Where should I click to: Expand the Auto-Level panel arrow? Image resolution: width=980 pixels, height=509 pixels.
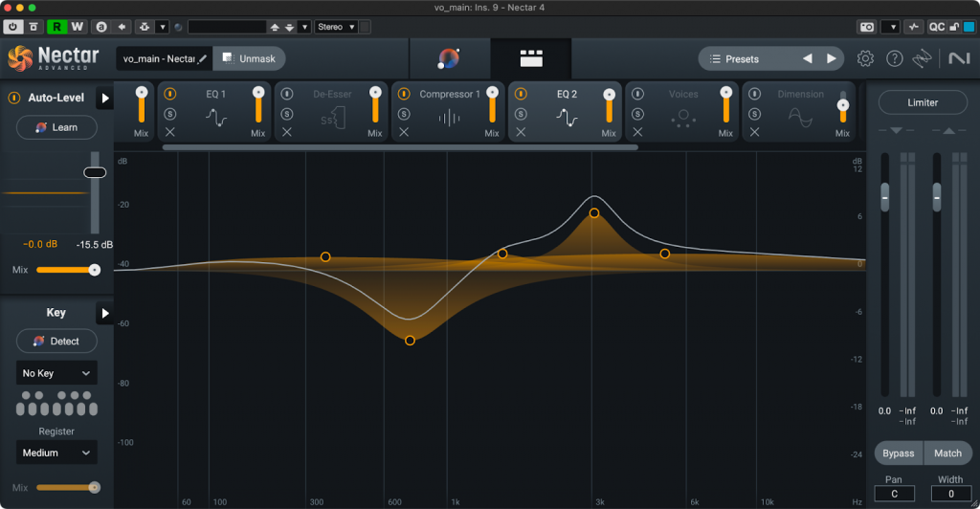[x=104, y=98]
